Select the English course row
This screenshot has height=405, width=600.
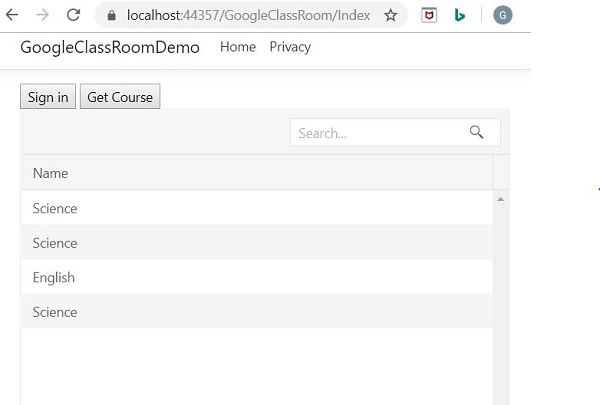coord(257,277)
